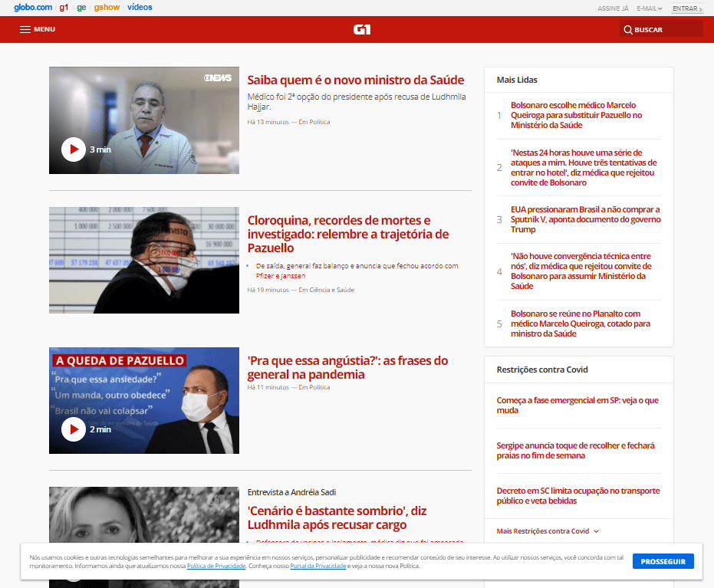Accept cookies with PROSSEGUIR button
714x588 pixels.
tap(663, 562)
